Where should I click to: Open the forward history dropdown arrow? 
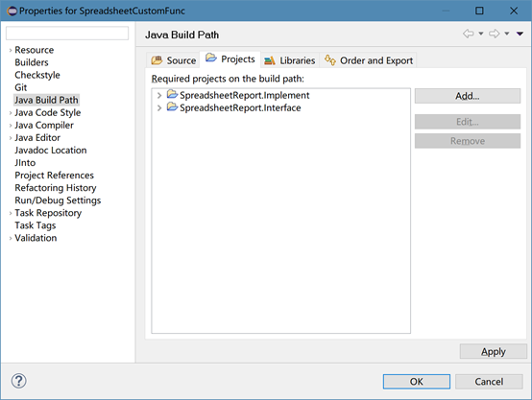coord(507,34)
